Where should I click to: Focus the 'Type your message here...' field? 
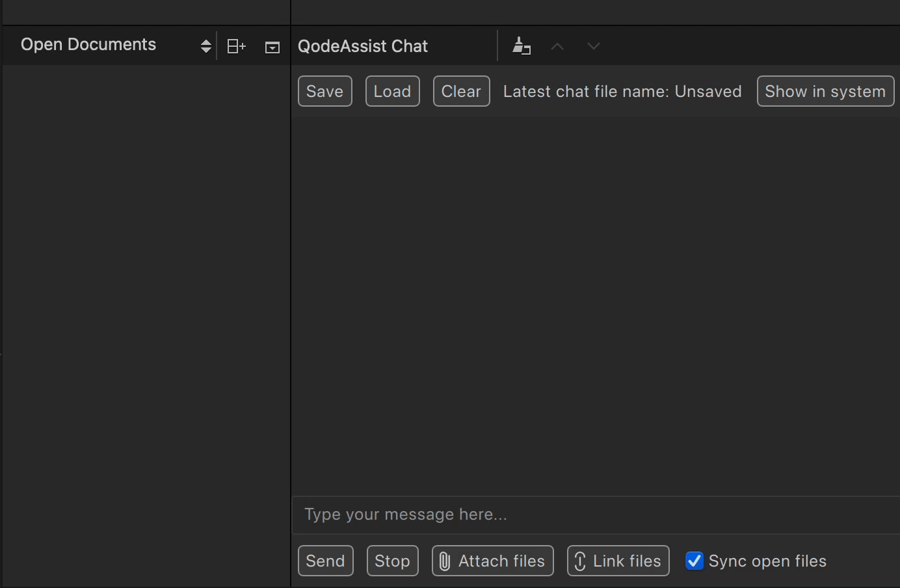click(x=596, y=514)
